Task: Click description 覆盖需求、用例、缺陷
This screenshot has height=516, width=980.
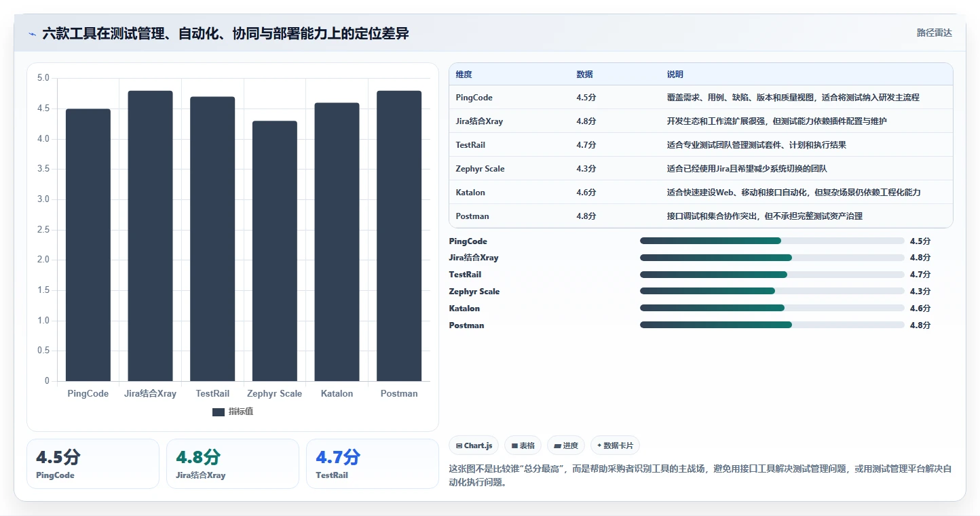Action: tap(793, 98)
